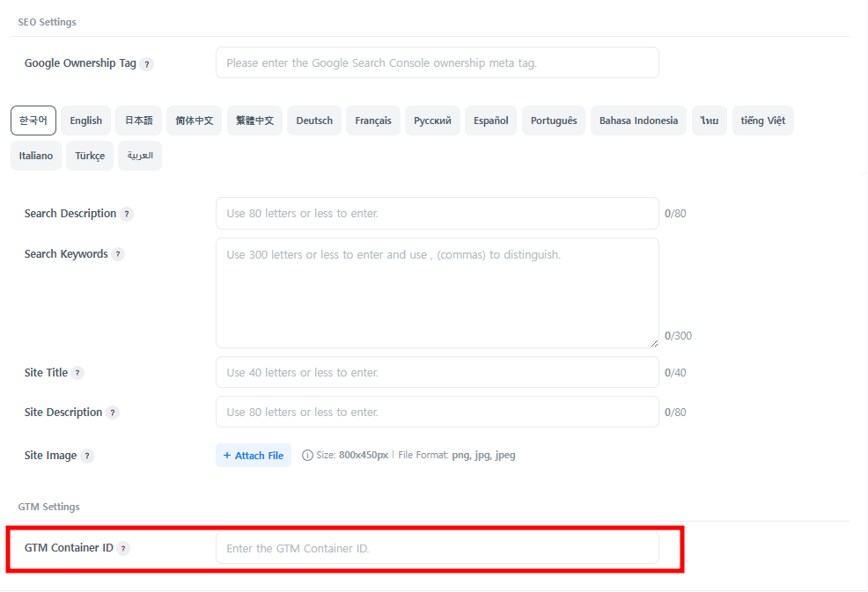Show GTM Container ID help tooltip
Image resolution: width=868 pixels, height=592 pixels.
(123, 548)
